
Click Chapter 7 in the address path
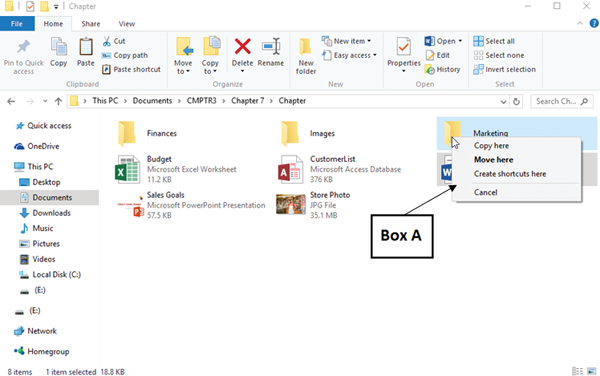(248, 101)
